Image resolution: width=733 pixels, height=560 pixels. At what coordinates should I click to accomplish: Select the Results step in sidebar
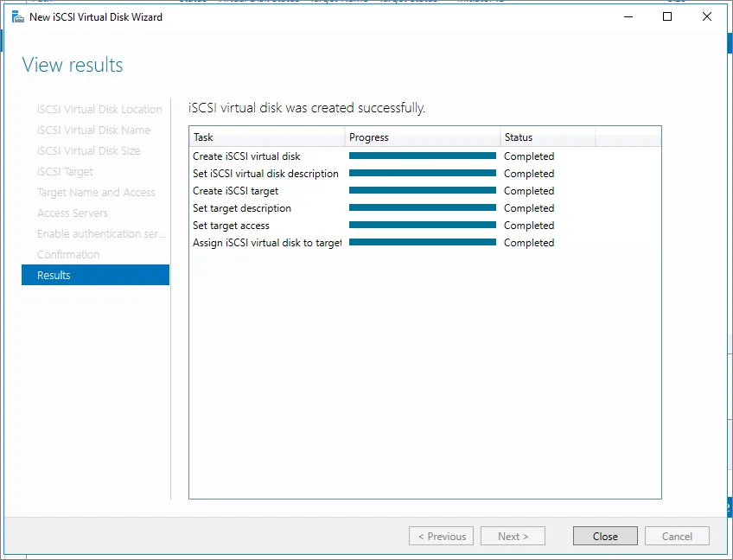(x=95, y=275)
